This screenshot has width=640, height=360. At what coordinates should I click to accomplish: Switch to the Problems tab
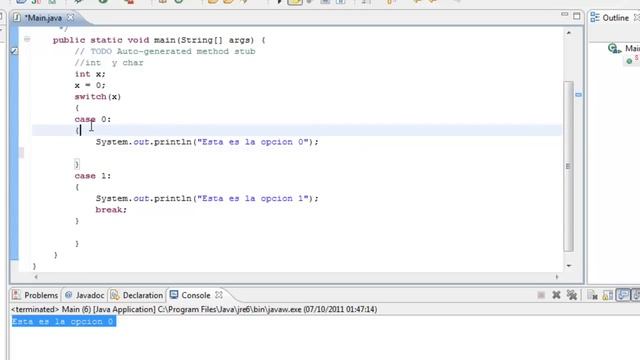click(35, 295)
